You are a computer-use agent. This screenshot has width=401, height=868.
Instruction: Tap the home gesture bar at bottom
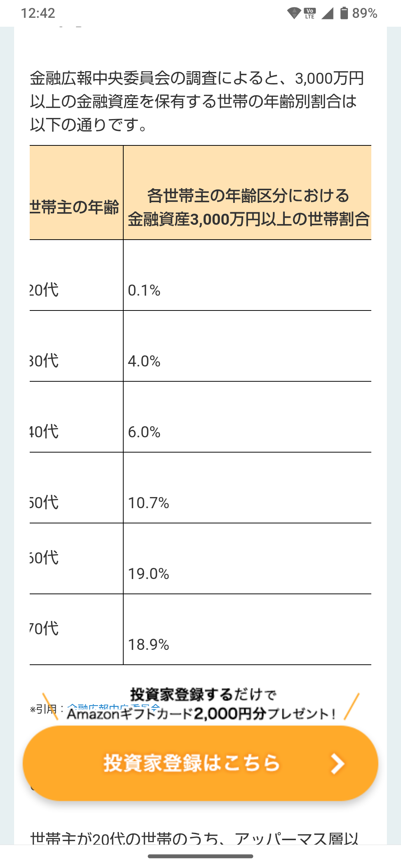point(200,857)
